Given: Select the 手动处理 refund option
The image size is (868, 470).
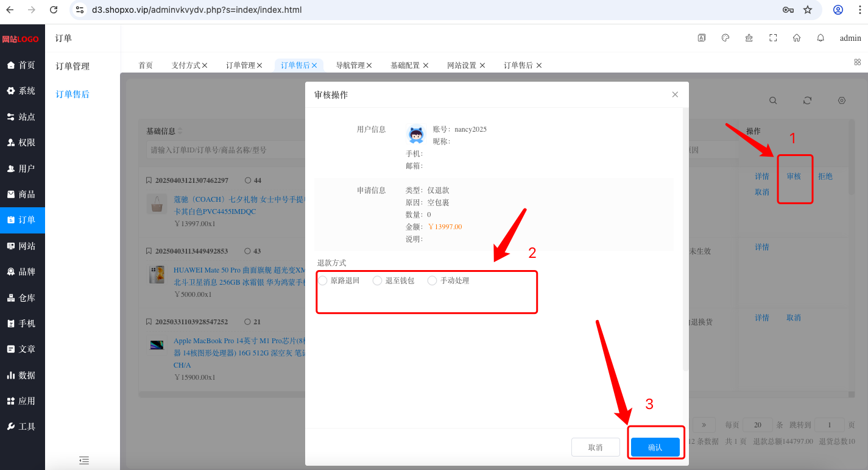Looking at the screenshot, I should click(x=448, y=280).
